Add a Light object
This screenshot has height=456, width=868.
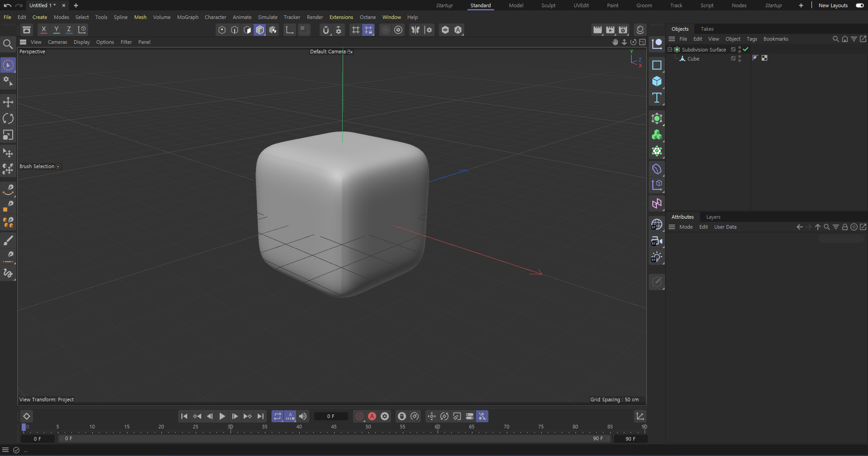[657, 258]
